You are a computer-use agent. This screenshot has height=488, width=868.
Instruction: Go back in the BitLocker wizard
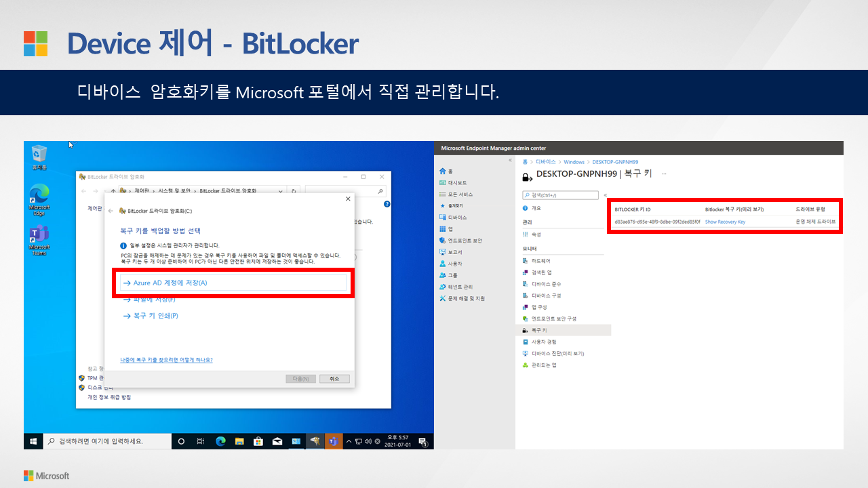pos(111,211)
